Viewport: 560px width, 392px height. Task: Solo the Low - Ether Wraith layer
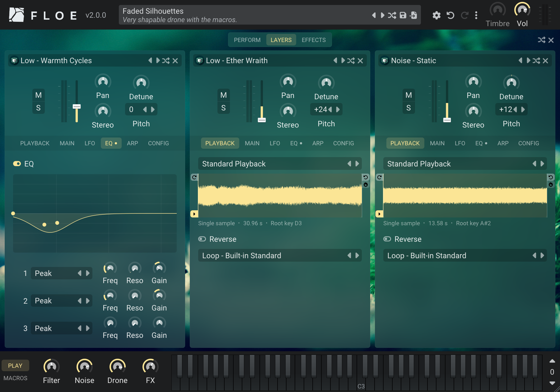223,108
